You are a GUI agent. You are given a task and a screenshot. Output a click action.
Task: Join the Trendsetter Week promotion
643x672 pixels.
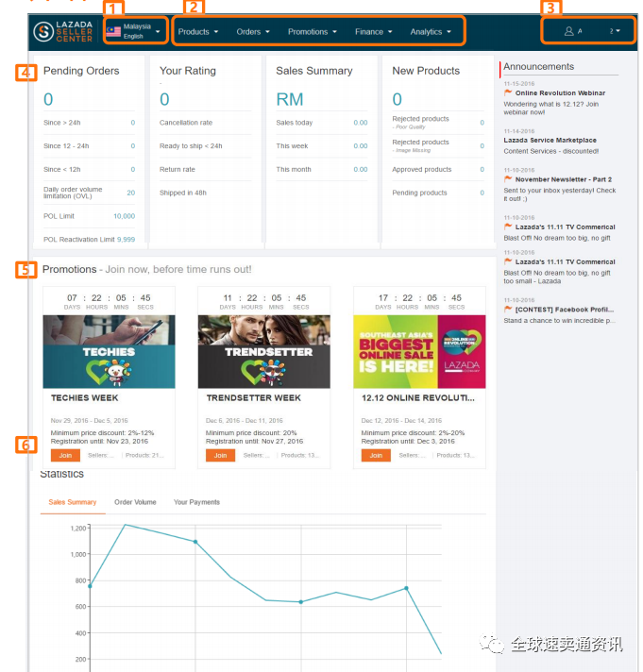[x=220, y=455]
